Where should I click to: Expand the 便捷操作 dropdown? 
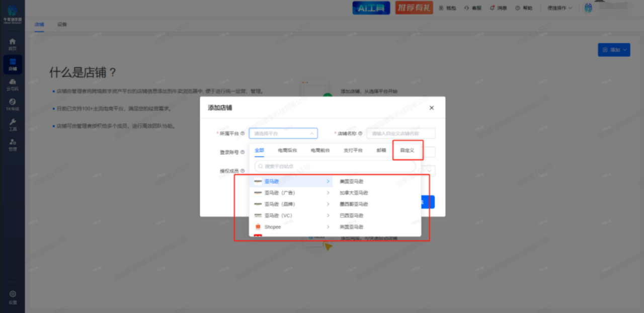(x=559, y=8)
